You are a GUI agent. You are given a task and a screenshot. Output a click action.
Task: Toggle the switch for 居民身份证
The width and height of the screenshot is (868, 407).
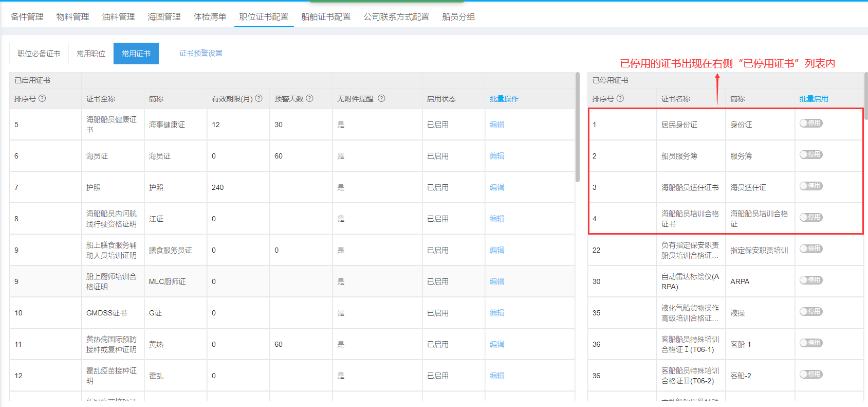pos(811,123)
